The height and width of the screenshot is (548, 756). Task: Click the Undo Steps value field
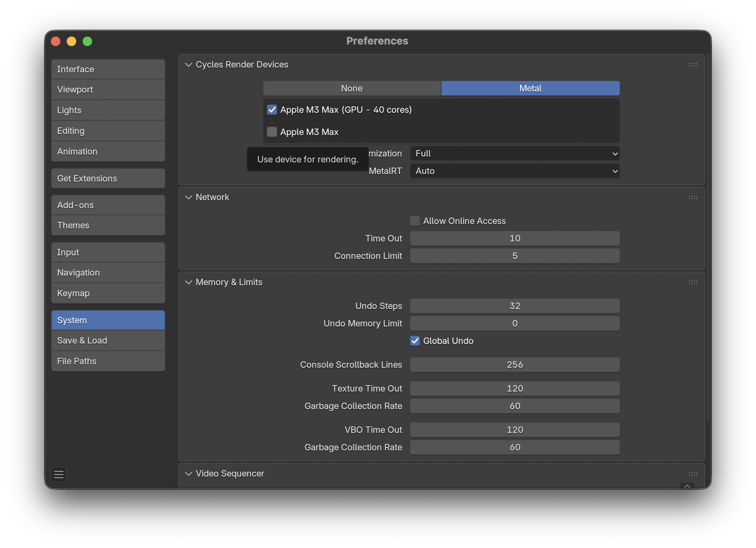pos(515,306)
